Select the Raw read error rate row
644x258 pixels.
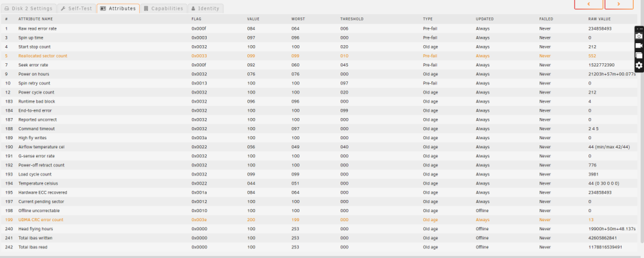[x=319, y=29]
